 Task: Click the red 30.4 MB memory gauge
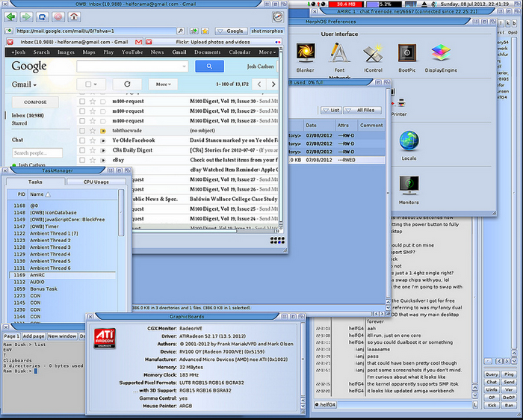[346, 4]
